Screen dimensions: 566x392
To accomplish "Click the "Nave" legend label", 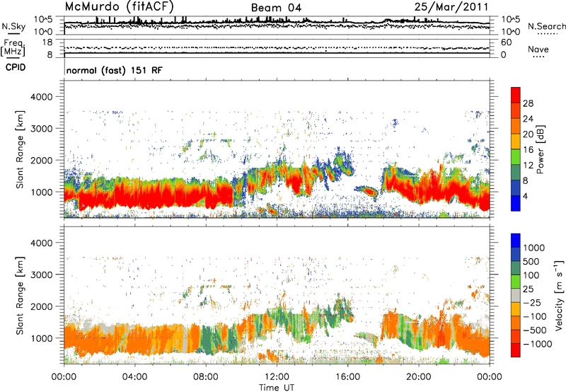I will 538,49.
